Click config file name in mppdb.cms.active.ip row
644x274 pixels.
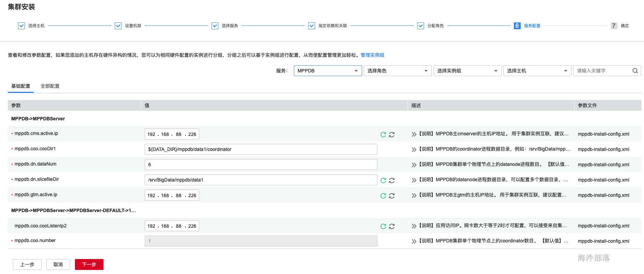click(x=603, y=134)
